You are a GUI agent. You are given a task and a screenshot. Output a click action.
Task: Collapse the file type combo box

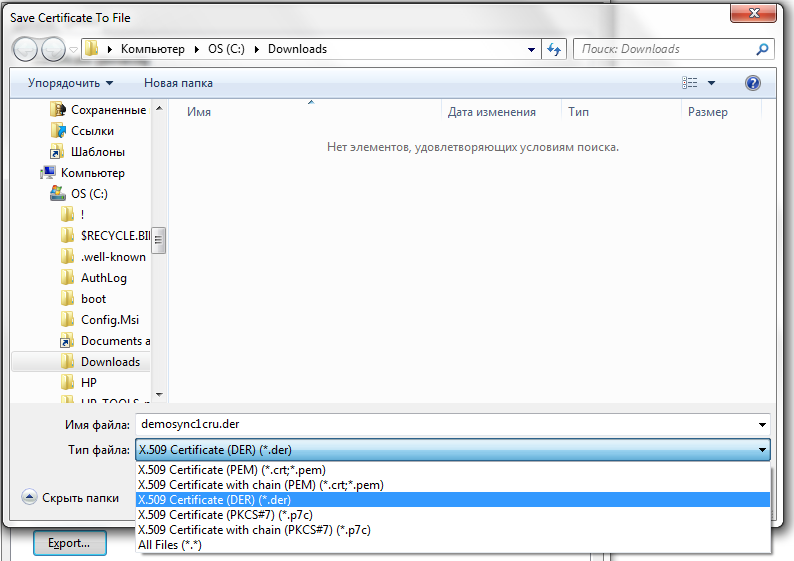point(763,450)
